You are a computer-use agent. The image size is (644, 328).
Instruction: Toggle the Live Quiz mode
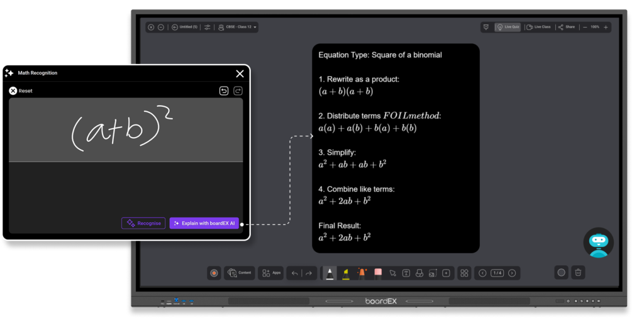pyautogui.click(x=508, y=27)
